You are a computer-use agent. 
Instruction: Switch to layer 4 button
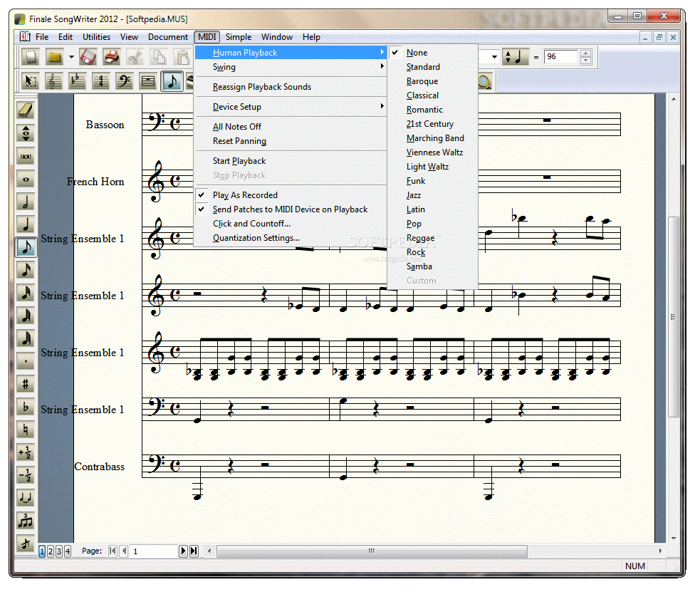(x=68, y=552)
